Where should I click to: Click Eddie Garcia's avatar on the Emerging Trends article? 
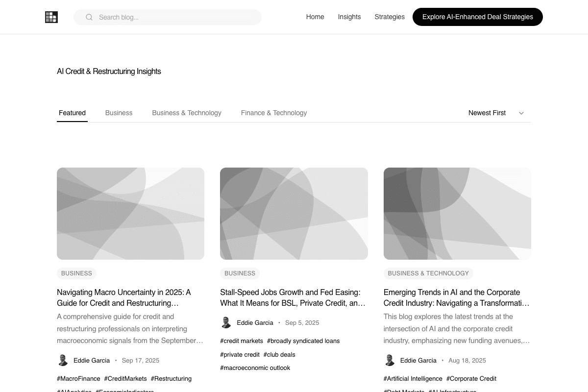tap(390, 360)
